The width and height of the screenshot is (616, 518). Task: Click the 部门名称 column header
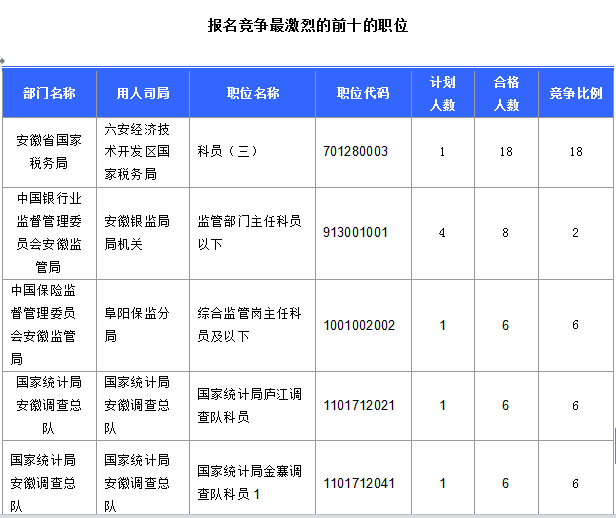click(49, 93)
